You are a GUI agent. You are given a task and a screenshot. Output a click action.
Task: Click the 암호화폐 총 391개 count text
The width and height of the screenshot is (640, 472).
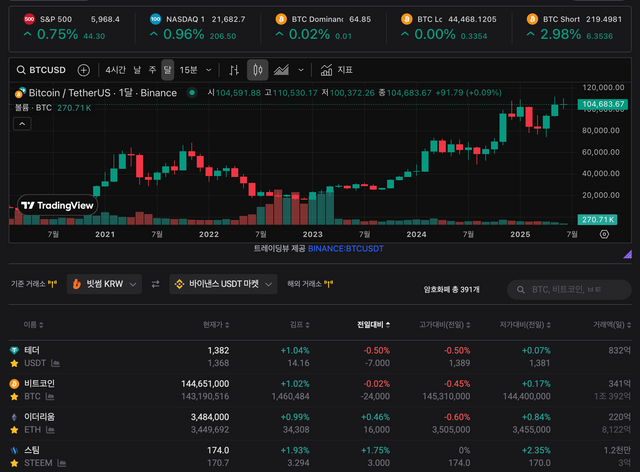[451, 289]
